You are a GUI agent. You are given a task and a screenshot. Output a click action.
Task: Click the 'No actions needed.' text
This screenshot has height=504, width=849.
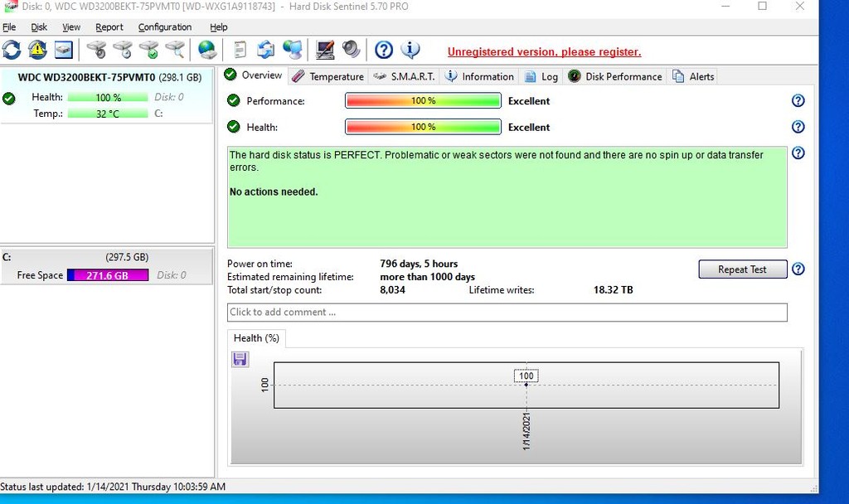pyautogui.click(x=274, y=191)
